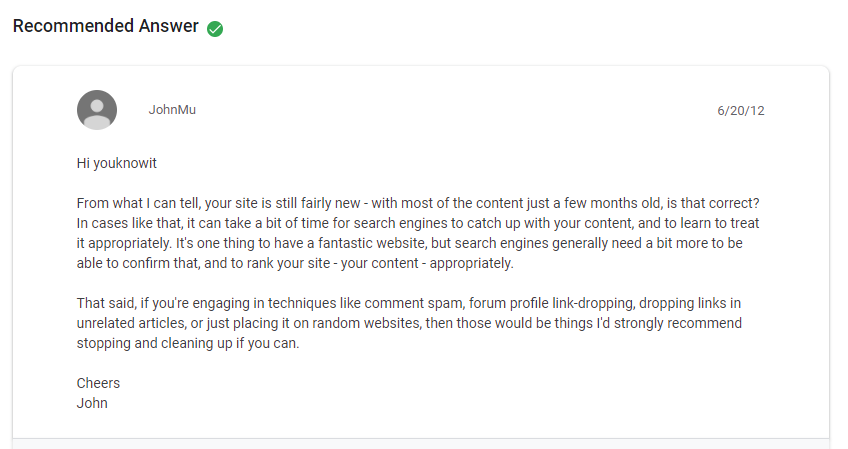Click the footer strip below the answer
Image resolution: width=848 pixels, height=449 pixels.
tap(421, 444)
